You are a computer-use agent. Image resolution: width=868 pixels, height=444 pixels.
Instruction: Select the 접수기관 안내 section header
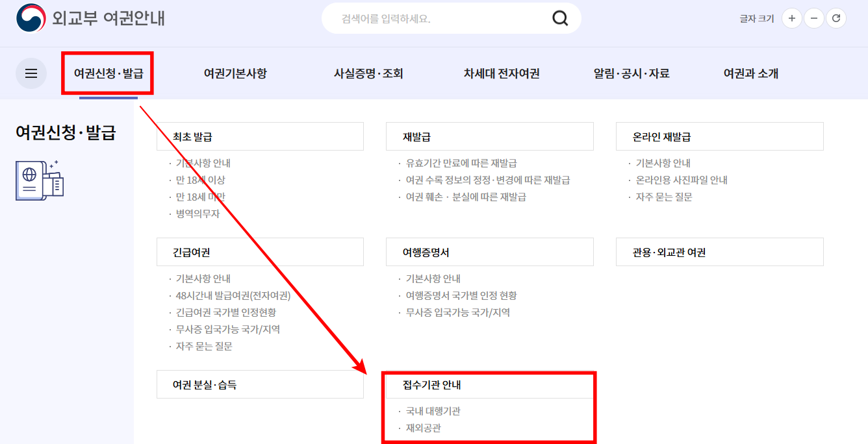click(490, 384)
